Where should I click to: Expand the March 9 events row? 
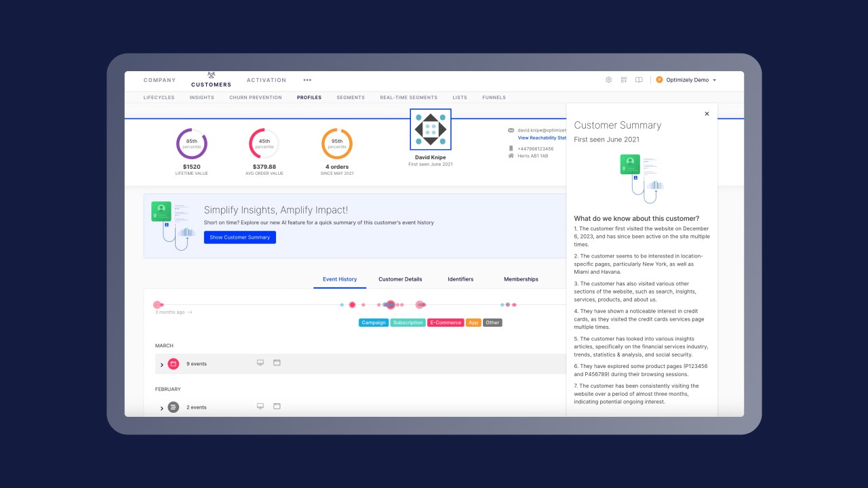[x=162, y=365]
